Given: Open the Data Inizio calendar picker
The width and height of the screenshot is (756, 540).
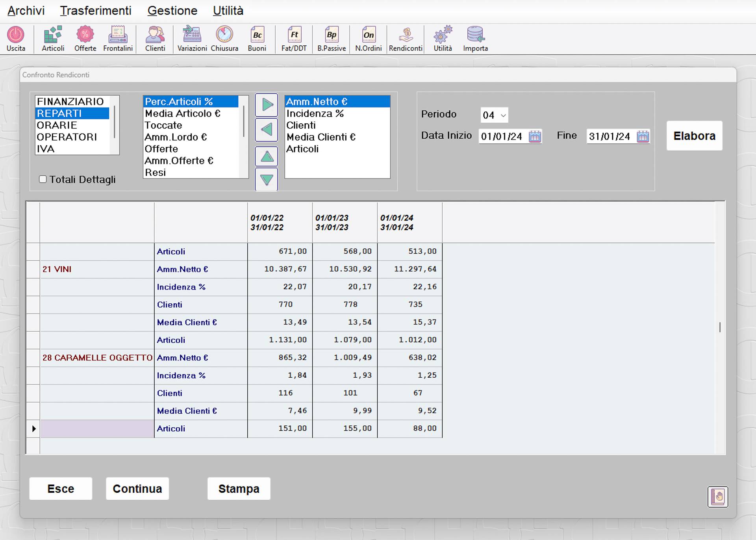Looking at the screenshot, I should pyautogui.click(x=535, y=136).
